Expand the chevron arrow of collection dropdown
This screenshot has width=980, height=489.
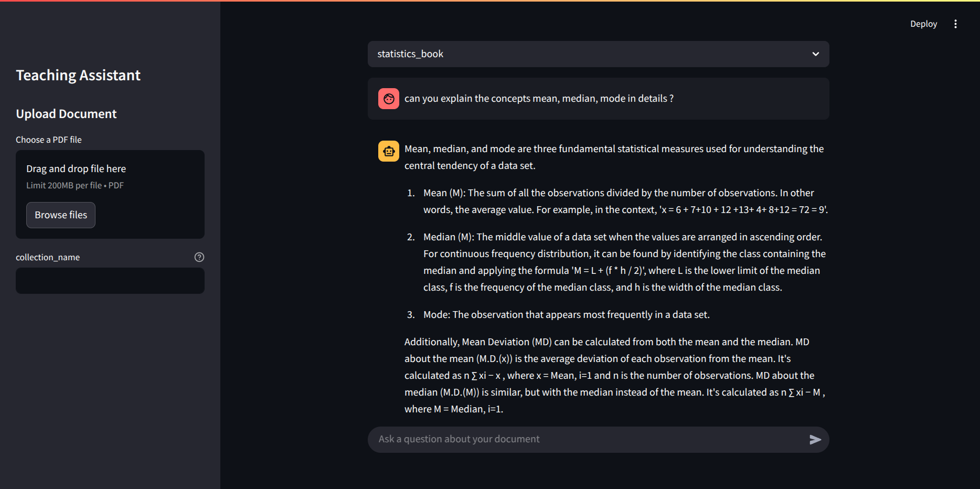tap(815, 54)
